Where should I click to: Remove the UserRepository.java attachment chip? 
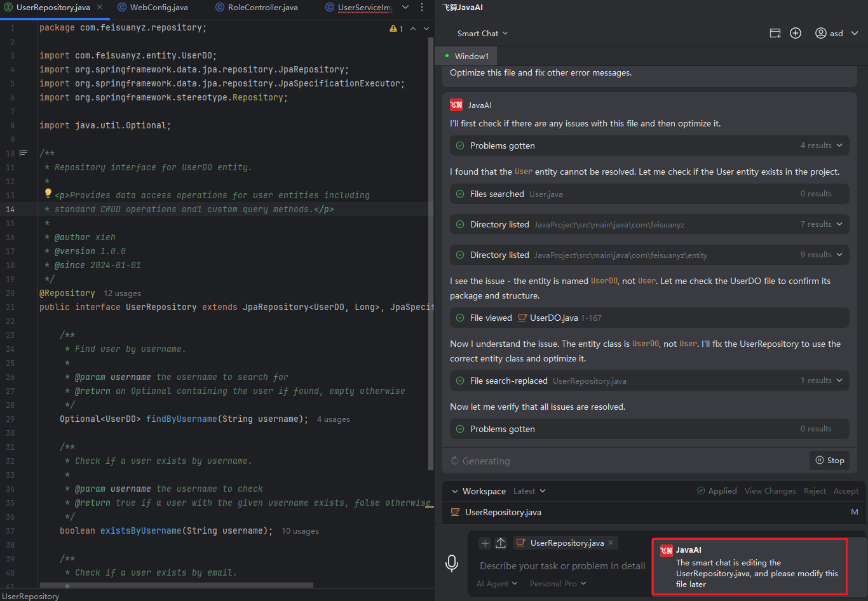[x=611, y=543]
